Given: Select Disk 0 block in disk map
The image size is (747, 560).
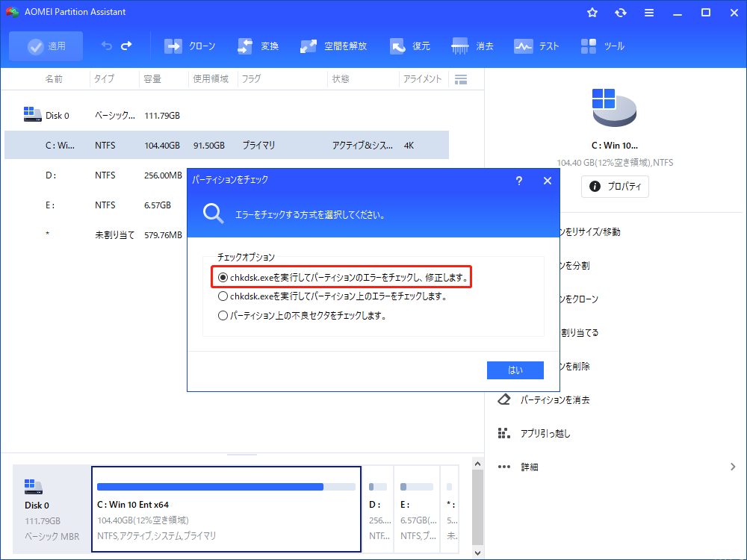Looking at the screenshot, I should [x=52, y=509].
